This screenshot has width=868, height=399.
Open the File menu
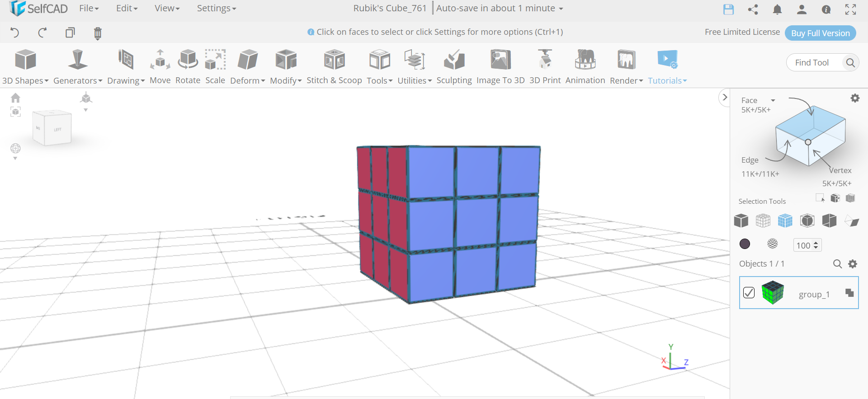tap(89, 8)
